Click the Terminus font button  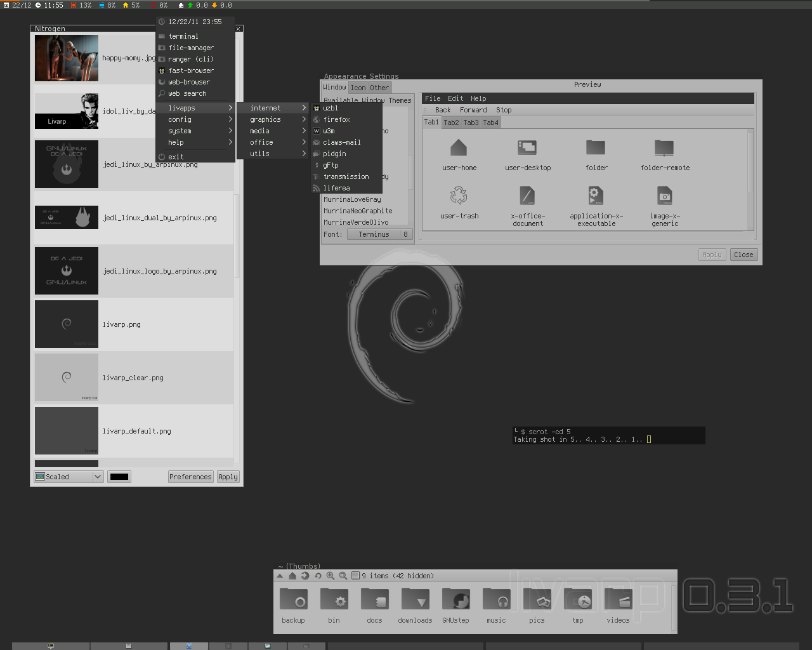tap(380, 234)
